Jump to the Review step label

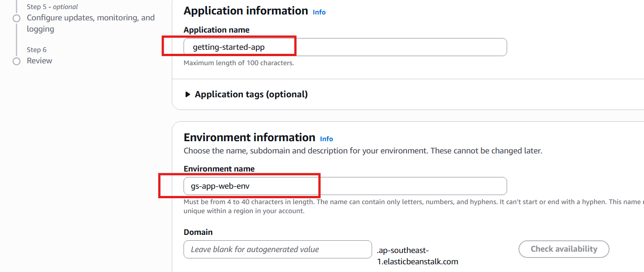[x=39, y=61]
